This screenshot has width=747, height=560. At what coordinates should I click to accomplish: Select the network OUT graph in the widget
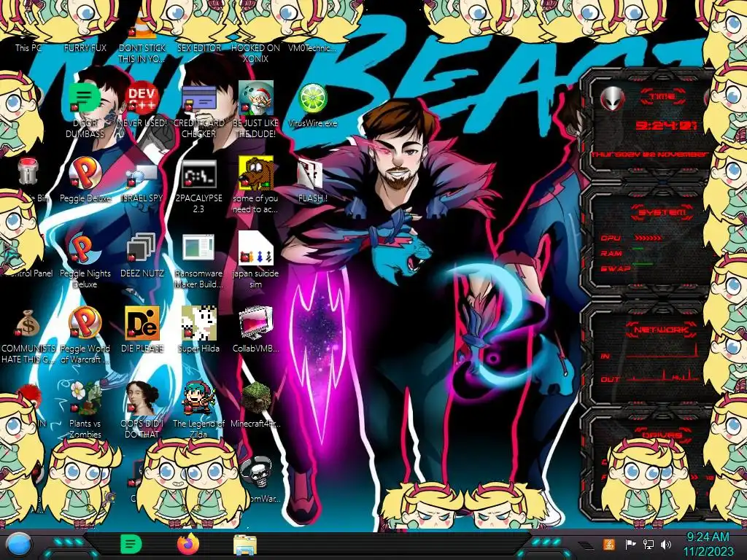[650, 377]
